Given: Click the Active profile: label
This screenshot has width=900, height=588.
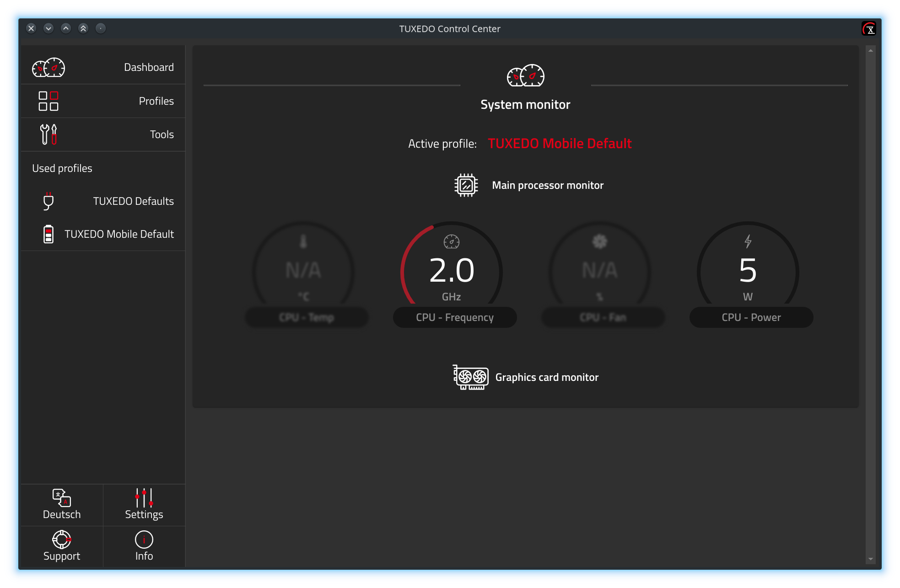Looking at the screenshot, I should (x=442, y=144).
